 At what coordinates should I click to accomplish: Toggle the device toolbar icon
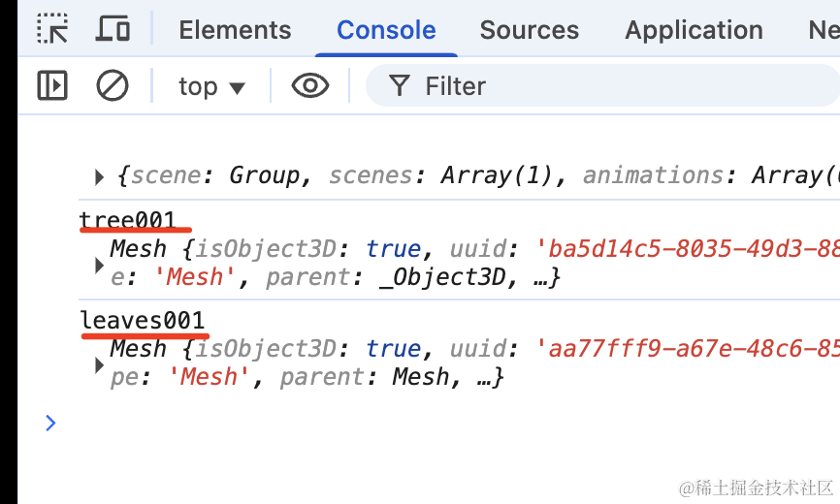(x=113, y=29)
